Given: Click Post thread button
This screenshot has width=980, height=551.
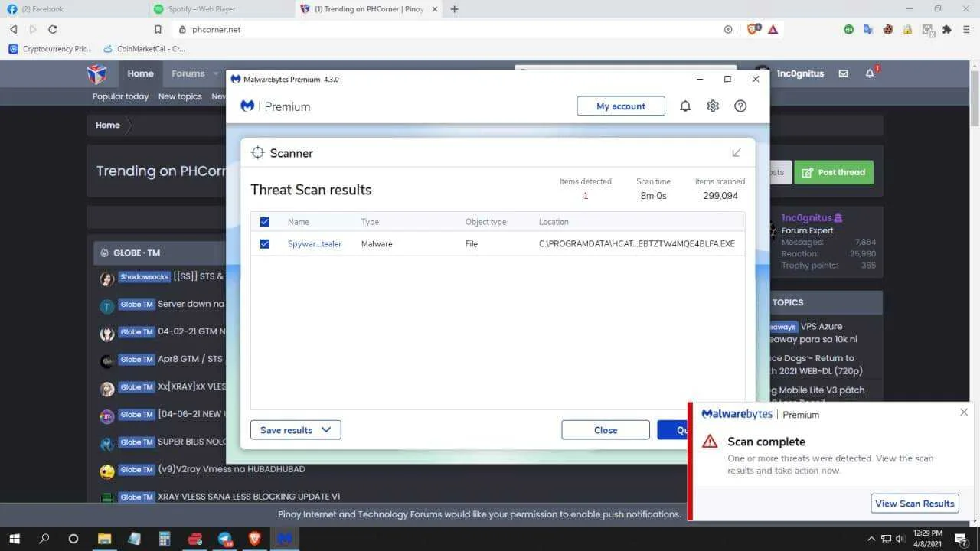Looking at the screenshot, I should tap(834, 172).
